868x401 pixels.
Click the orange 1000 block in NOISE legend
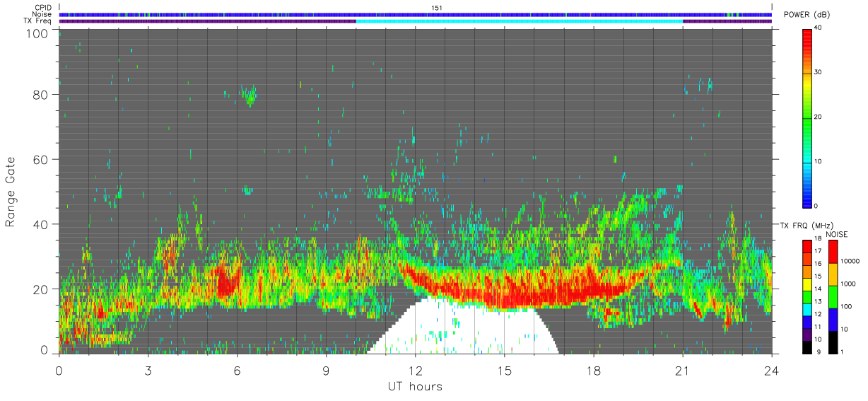[833, 274]
